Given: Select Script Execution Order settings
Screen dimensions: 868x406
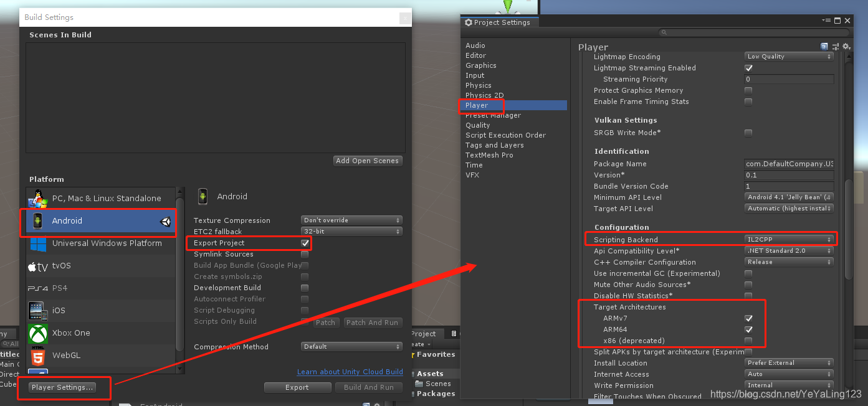Looking at the screenshot, I should [505, 135].
